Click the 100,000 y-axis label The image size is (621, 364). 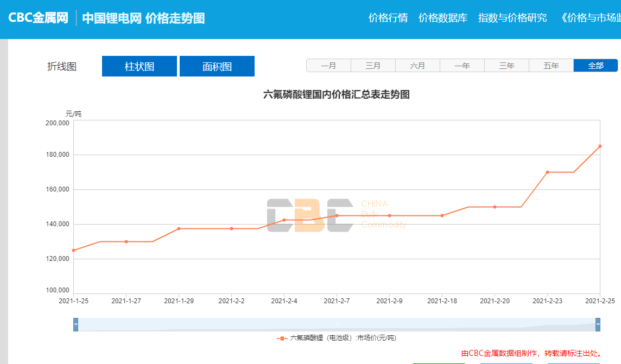tap(58, 290)
